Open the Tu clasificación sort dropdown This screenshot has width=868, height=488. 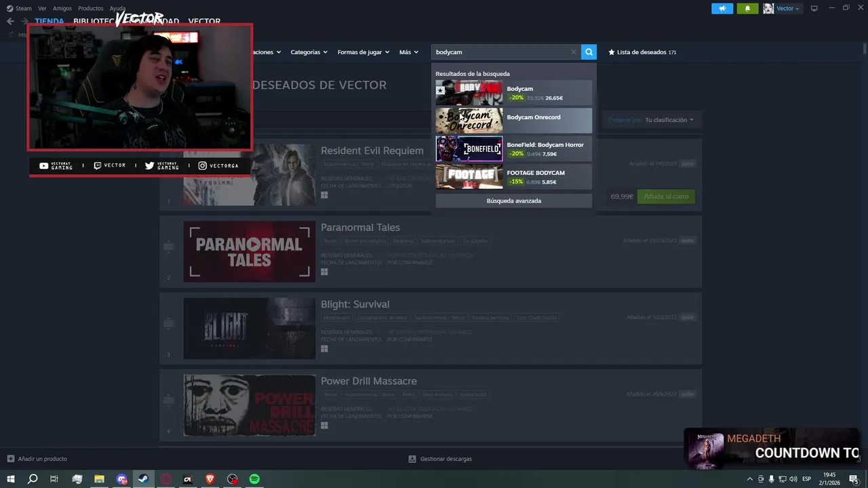(669, 120)
